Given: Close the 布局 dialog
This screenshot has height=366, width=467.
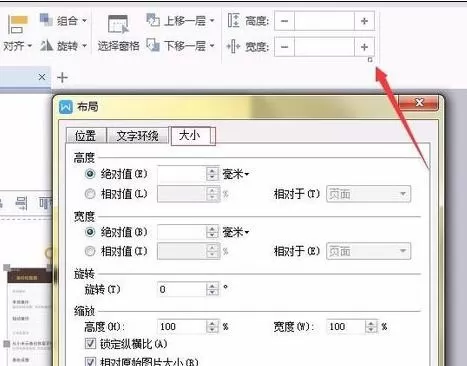Looking at the screenshot, I should click(x=419, y=102).
